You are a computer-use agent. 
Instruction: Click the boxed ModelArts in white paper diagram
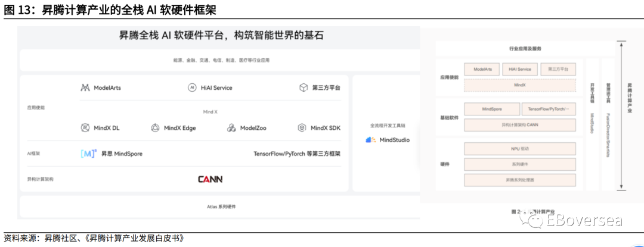(482, 69)
